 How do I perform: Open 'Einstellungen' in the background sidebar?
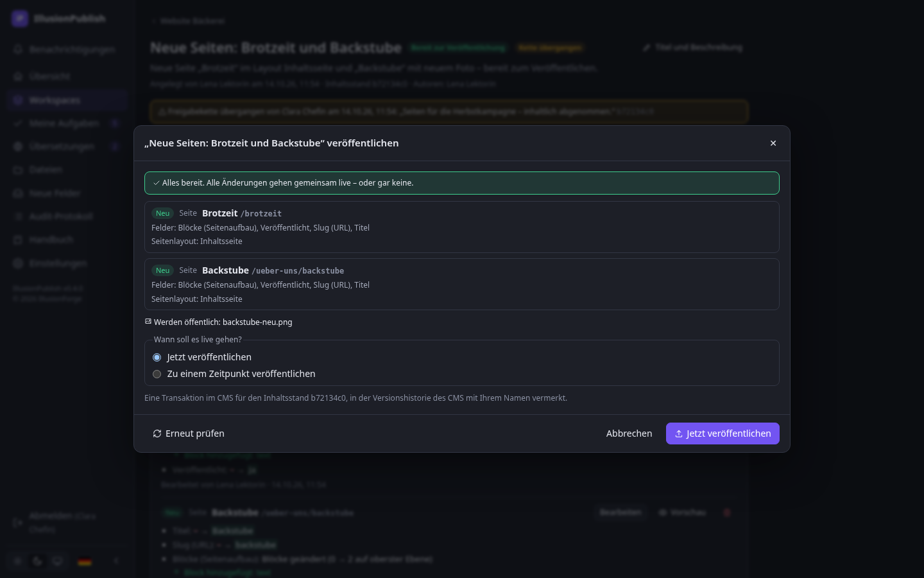click(x=67, y=263)
